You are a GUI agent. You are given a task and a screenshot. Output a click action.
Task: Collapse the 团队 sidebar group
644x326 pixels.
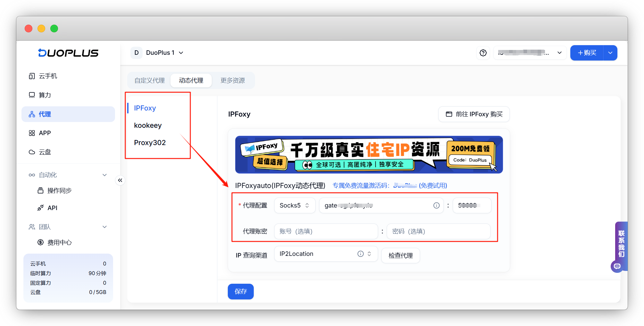coord(104,227)
